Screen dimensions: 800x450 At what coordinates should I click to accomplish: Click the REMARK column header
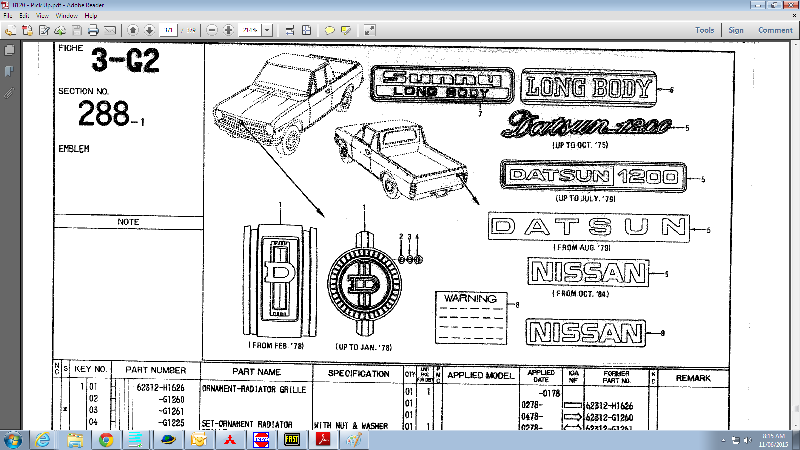click(x=693, y=378)
